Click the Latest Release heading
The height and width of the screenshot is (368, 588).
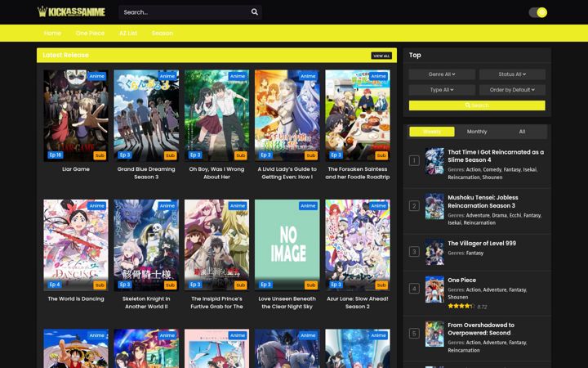pos(65,56)
